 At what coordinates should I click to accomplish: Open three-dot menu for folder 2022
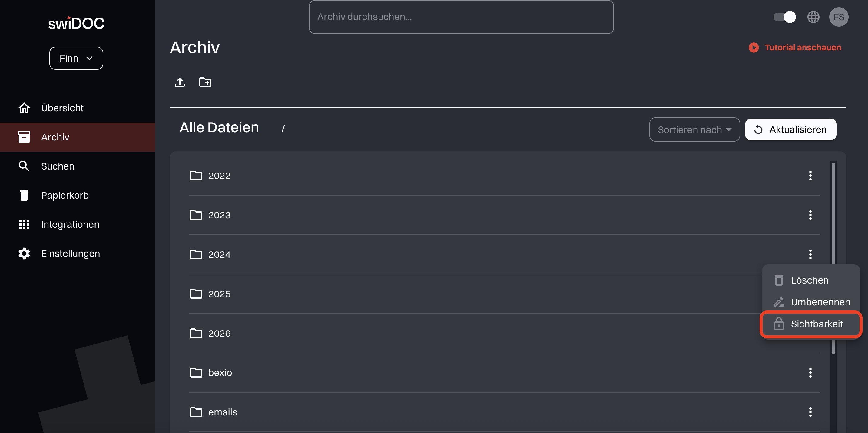[810, 175]
